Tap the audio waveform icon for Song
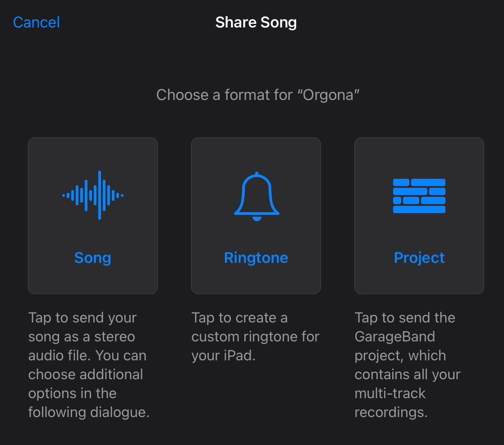The width and height of the screenshot is (504, 445). [93, 195]
